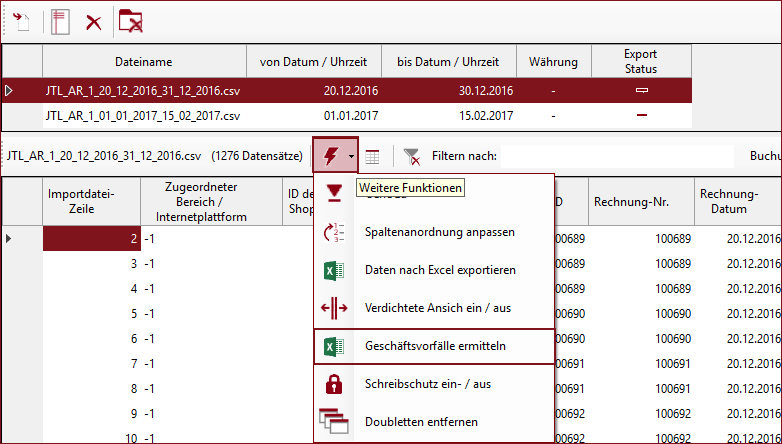Select the Importdatei-Zeile cell with value 8
Viewport: 782px width, 444px height.
(92, 388)
